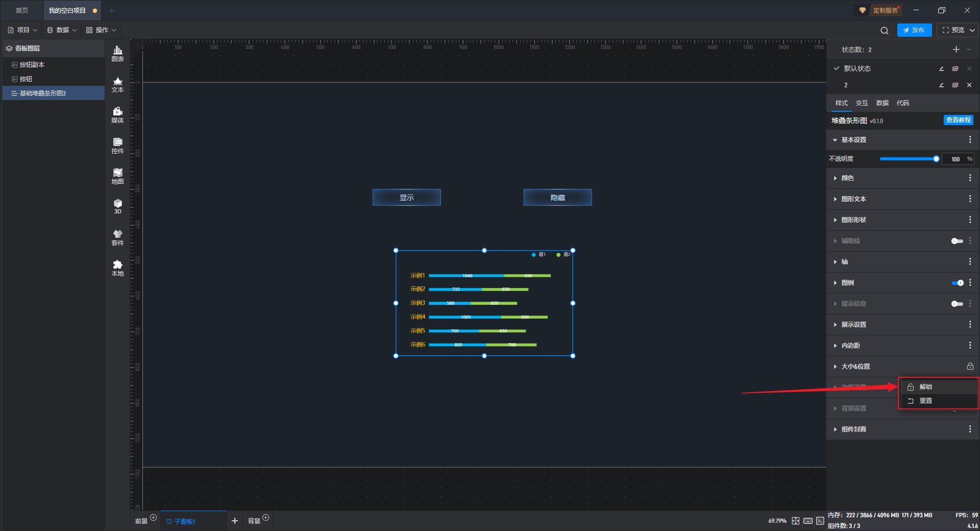Click the 定制服务 custom service button
980x531 pixels.
tap(879, 10)
